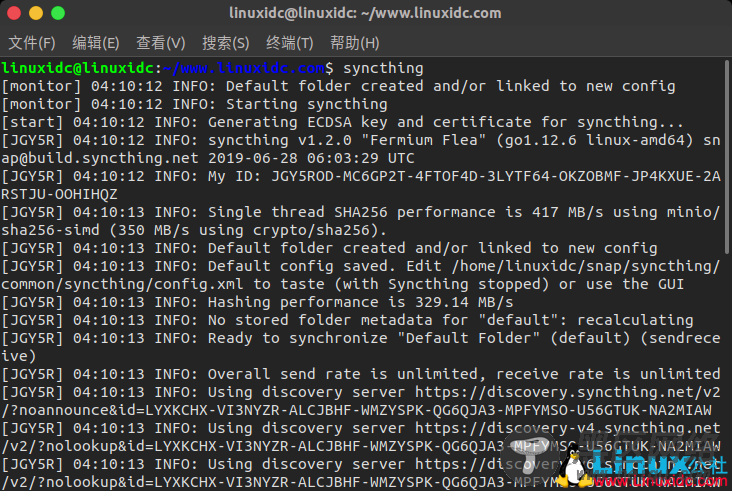
Task: Click 'Ready to synchronize "Default Folder"' line
Action: tap(361, 338)
